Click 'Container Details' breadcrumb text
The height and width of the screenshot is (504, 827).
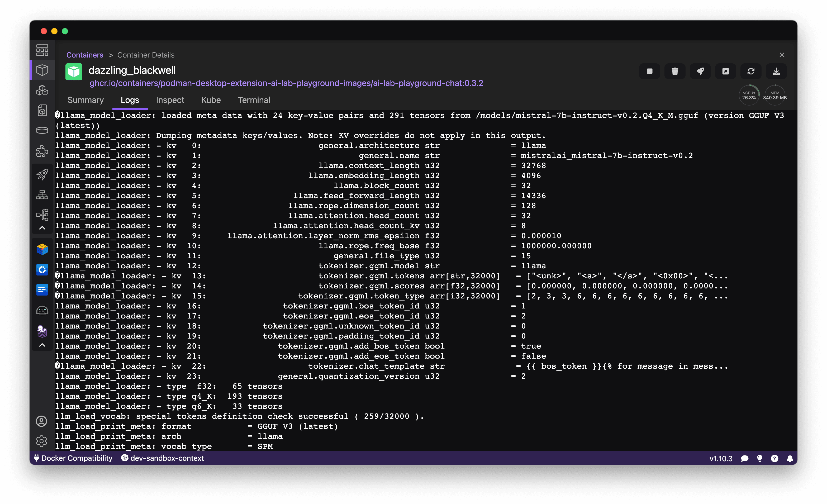[146, 55]
